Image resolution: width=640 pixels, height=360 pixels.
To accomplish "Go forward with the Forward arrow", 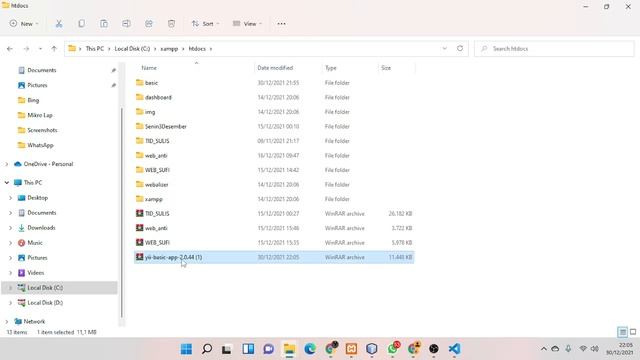I will 26,49.
